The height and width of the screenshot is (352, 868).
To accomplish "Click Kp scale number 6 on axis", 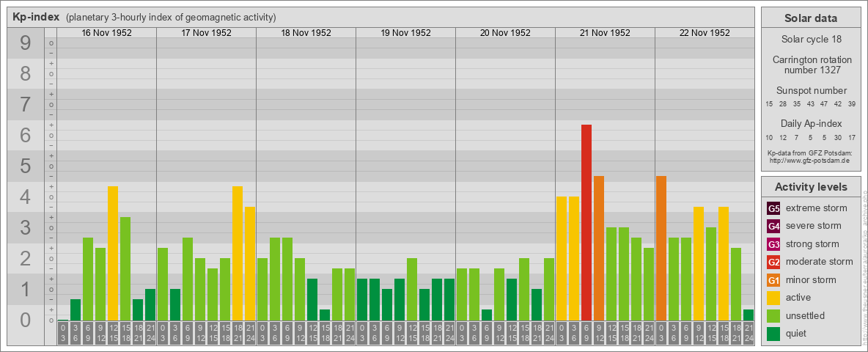I will click(x=26, y=135).
